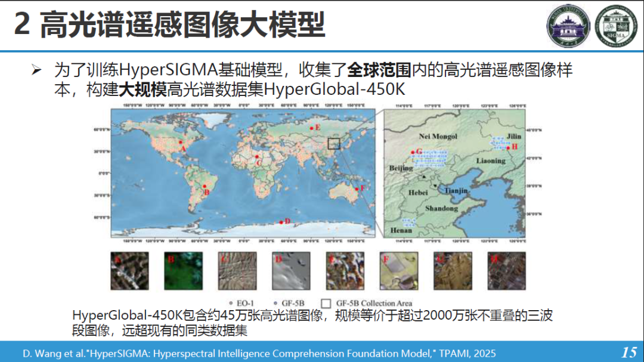This screenshot has width=644, height=362.
Task: Click the world map figure
Action: tap(243, 173)
